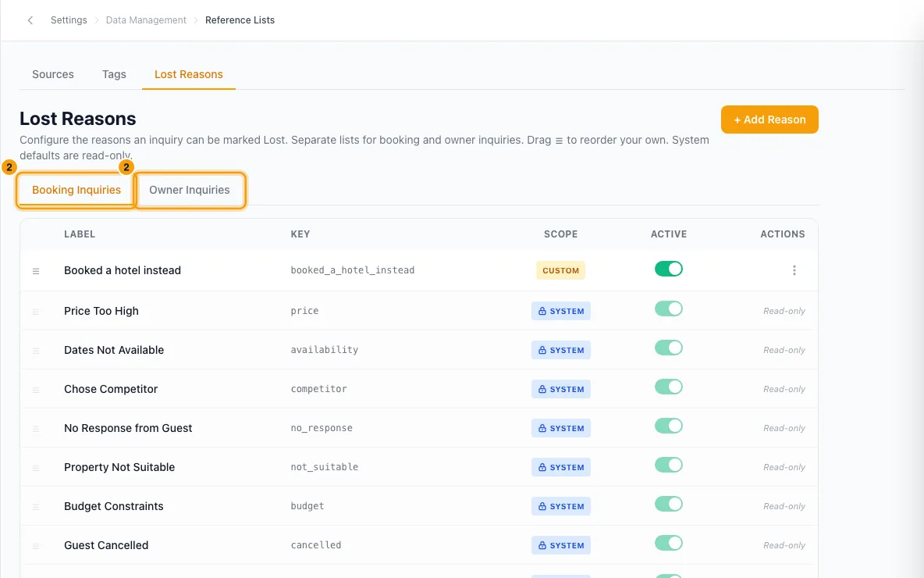This screenshot has width=924, height=578.
Task: Toggle active switch for Guest Cancelled
Action: click(668, 543)
